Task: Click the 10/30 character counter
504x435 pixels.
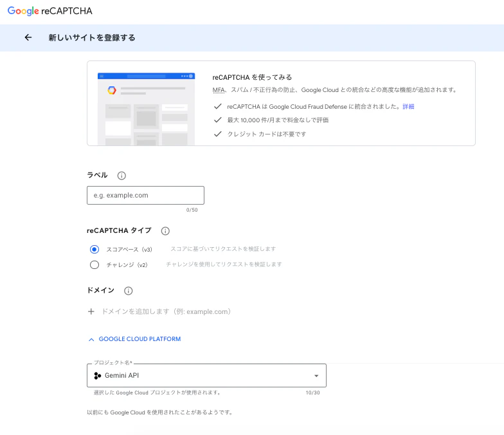Action: coord(312,393)
